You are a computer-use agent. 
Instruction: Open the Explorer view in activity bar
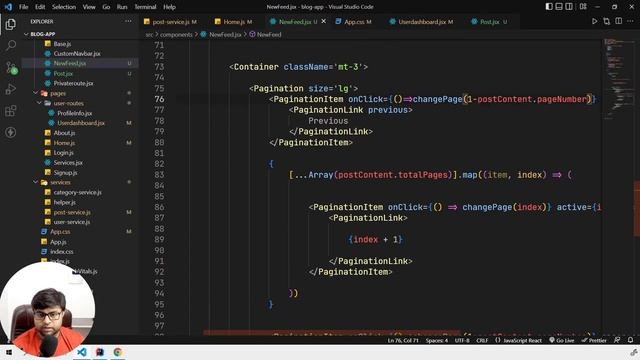[11, 24]
